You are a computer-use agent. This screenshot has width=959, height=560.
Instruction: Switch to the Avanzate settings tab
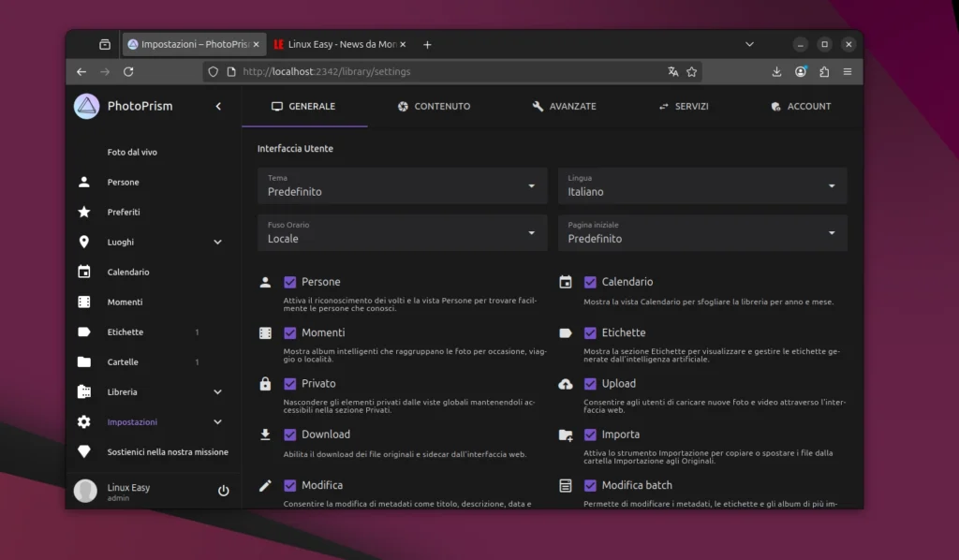564,107
